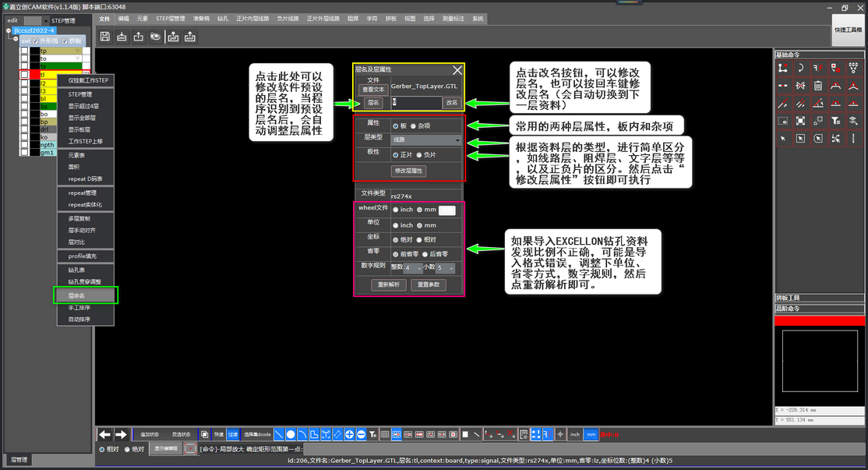
Task: Select the plain arrow pointer tool
Action: tap(783, 139)
